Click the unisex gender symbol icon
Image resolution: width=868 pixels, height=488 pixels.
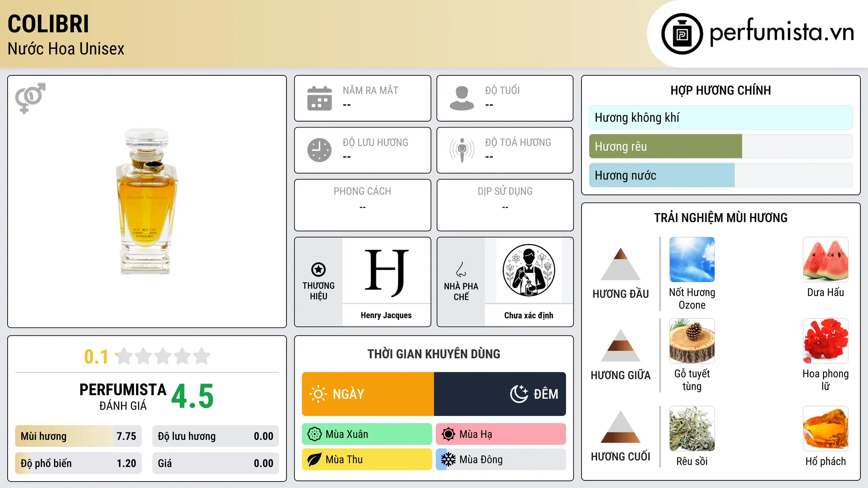(30, 98)
